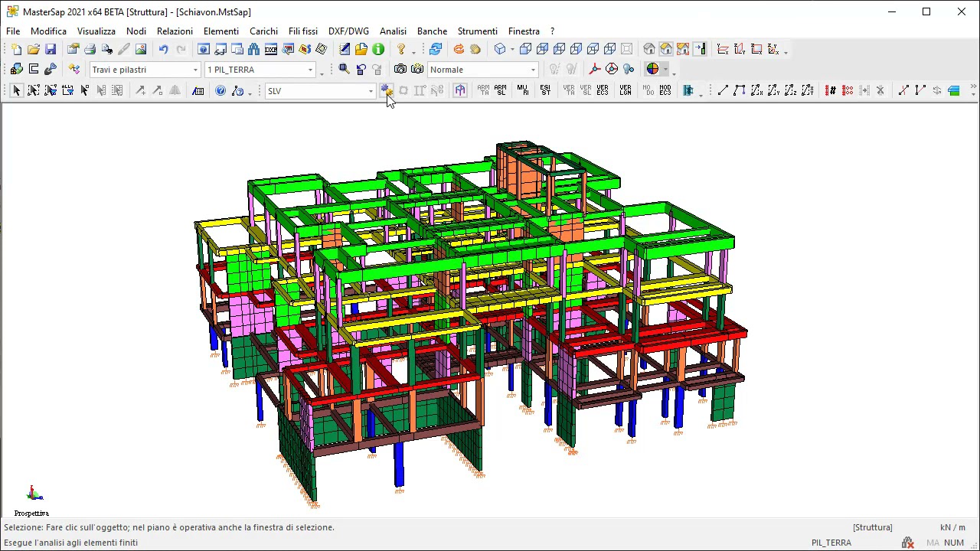This screenshot has height=551, width=980.
Task: Expand arrow beside the yellow help icon
Action: click(413, 51)
